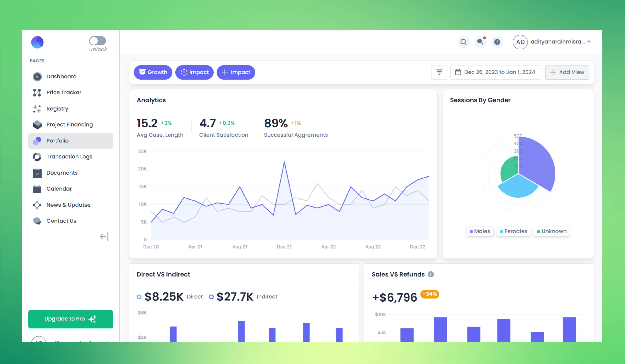Image resolution: width=625 pixels, height=364 pixels.
Task: Open the chat messages icon
Action: 480,42
